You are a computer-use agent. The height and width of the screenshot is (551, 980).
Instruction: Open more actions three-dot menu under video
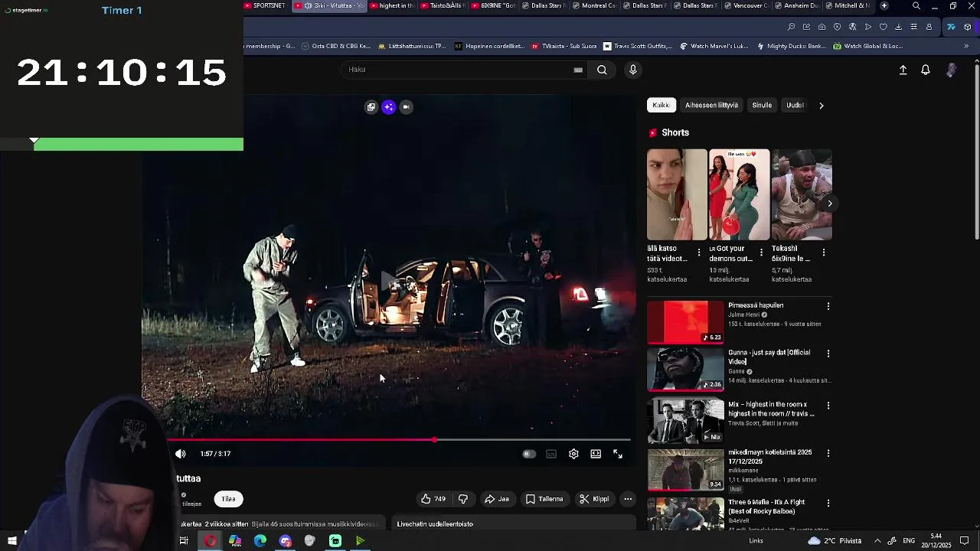(628, 499)
